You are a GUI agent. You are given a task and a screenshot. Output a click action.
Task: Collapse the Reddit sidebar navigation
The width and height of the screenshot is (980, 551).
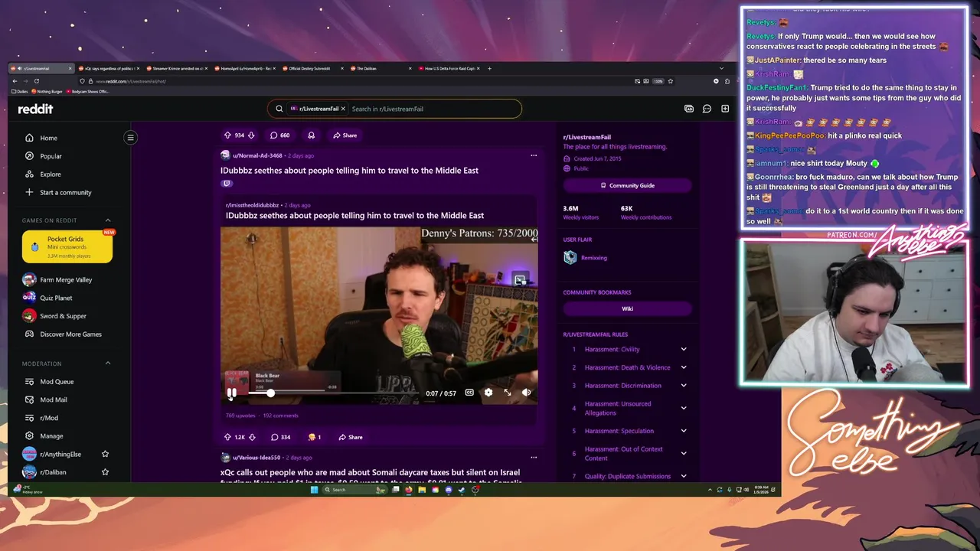pos(130,138)
